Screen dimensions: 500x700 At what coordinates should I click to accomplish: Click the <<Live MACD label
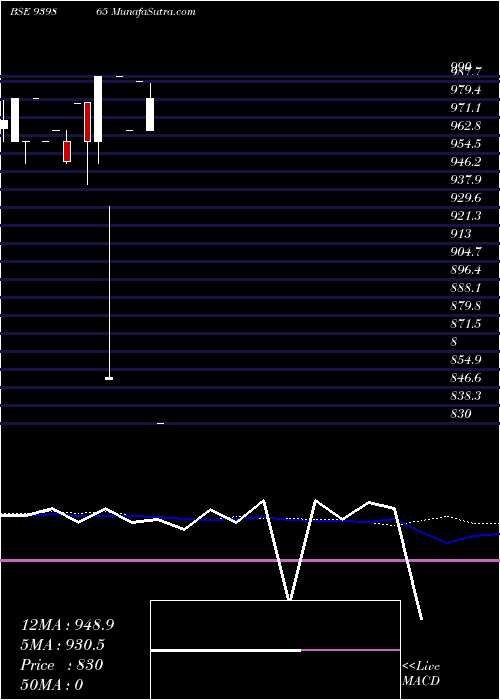pos(421,674)
